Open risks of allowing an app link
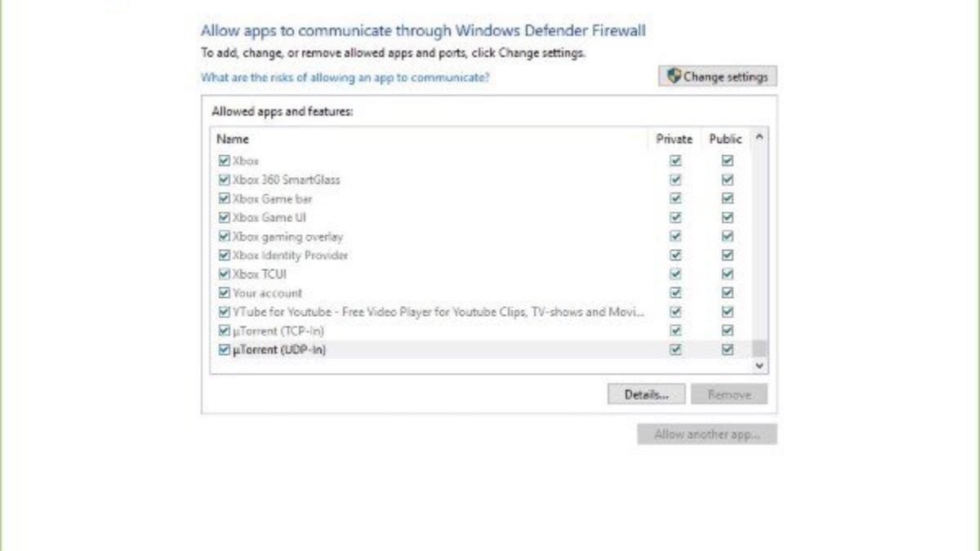Screen dimensions: 980x551 (345, 78)
